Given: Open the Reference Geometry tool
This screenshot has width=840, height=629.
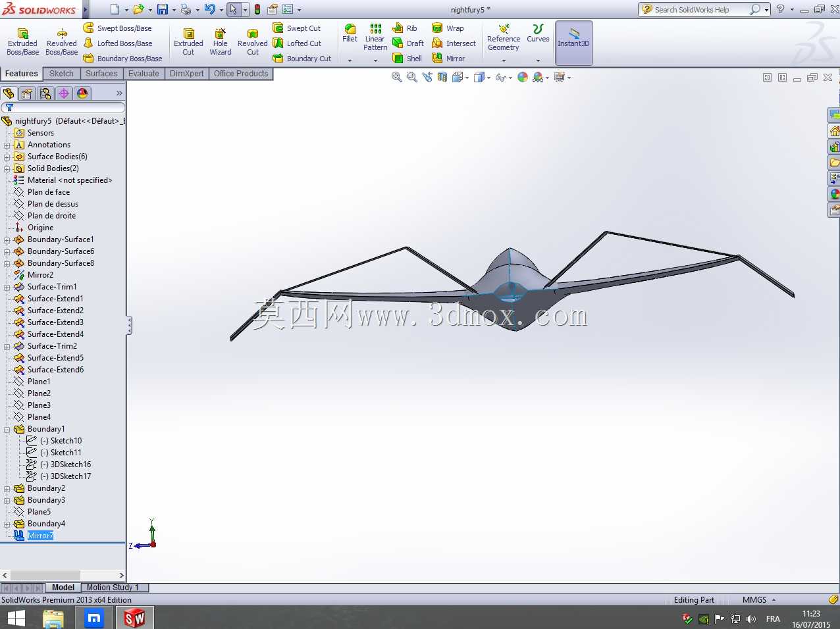Looking at the screenshot, I should tap(504, 38).
